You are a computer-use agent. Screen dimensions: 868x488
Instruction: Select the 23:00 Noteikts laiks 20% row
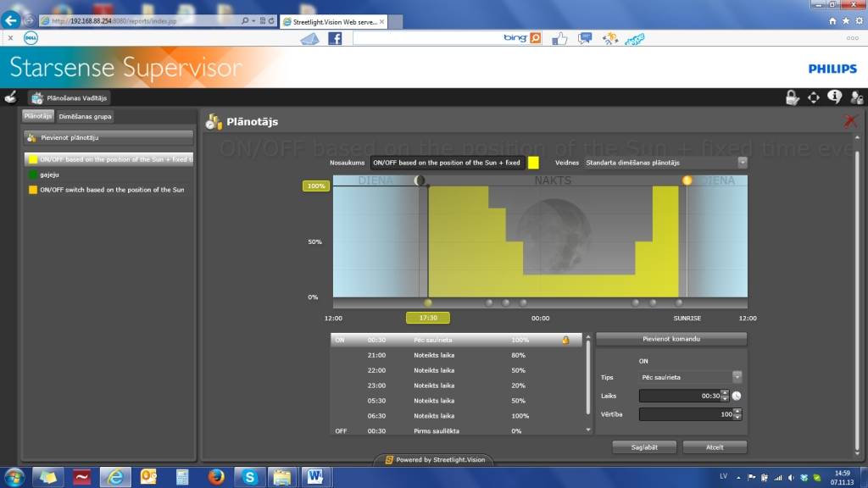456,385
